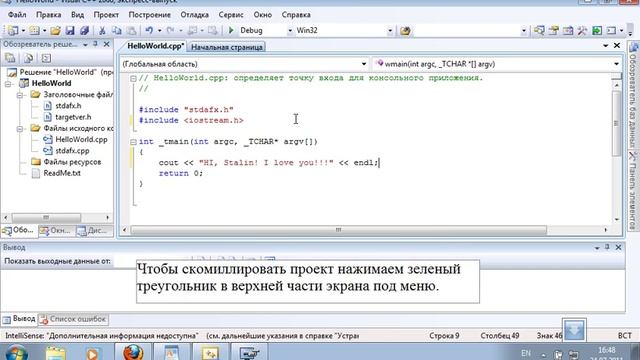Collapse the HelloWorld project node
Viewport: 640px width, 360px height.
[x=8, y=84]
